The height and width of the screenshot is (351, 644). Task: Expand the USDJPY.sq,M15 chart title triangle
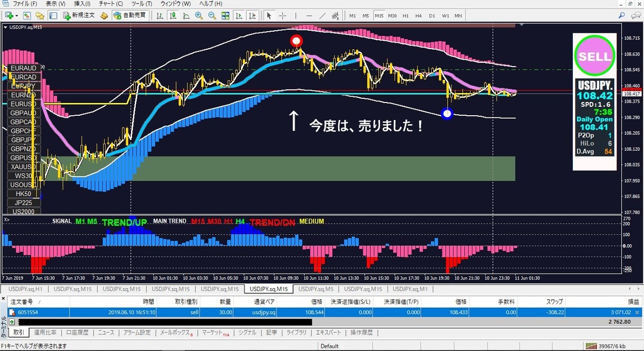[5, 26]
